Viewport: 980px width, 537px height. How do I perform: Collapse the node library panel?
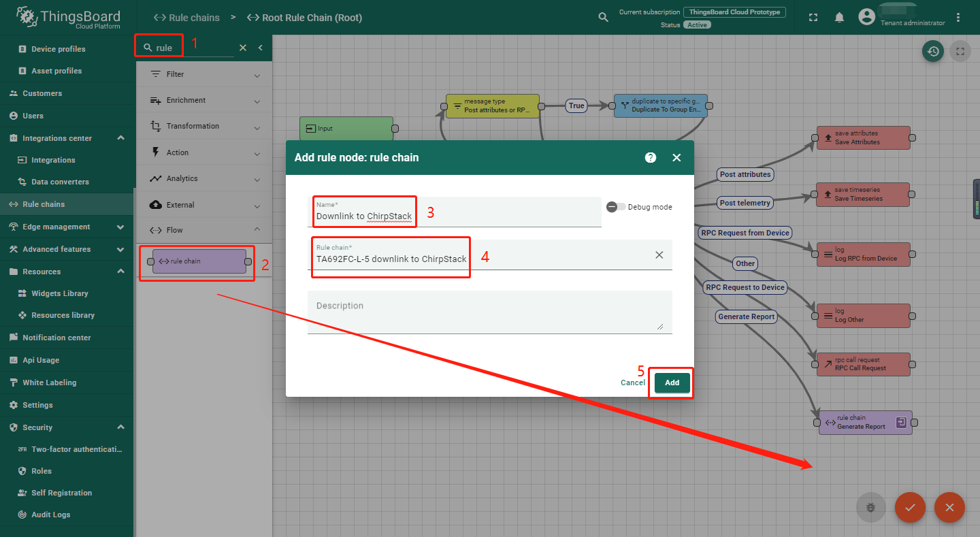click(x=260, y=48)
